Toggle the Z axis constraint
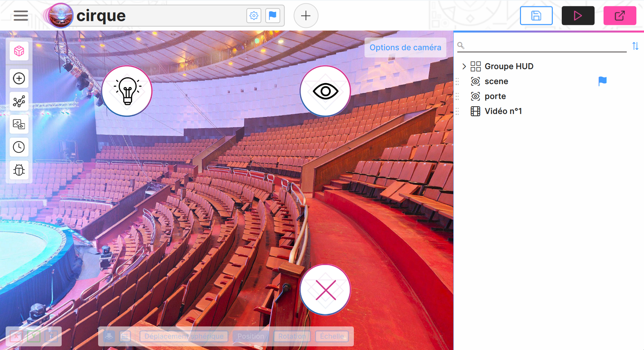The width and height of the screenshot is (644, 350). click(x=51, y=336)
